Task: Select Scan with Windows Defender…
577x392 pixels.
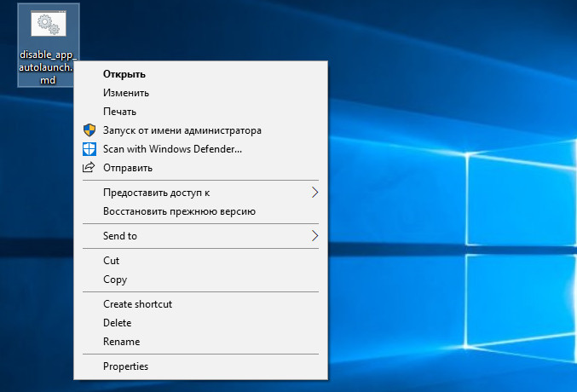Action: point(200,149)
